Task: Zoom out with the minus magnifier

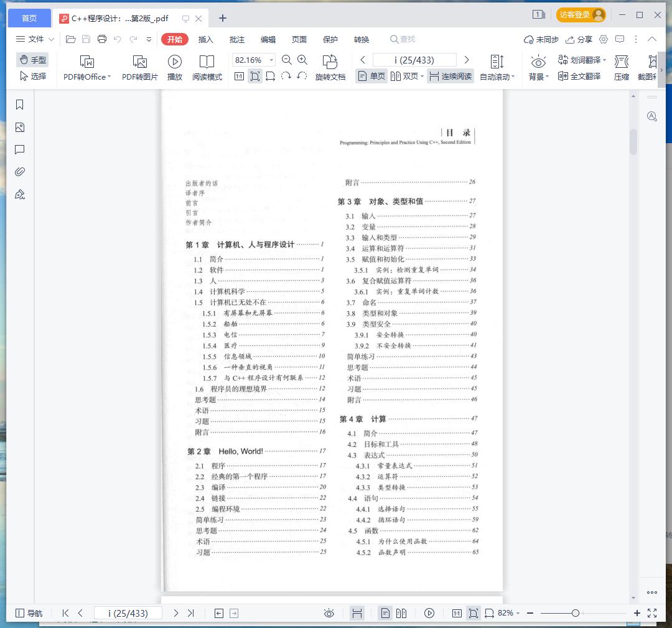Action: click(287, 60)
